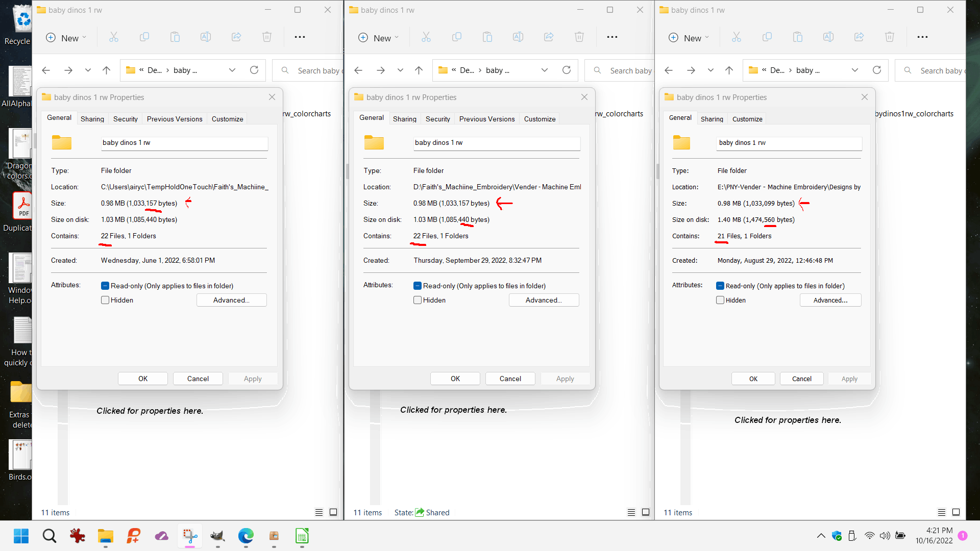Toggle Hidden checkbox in left Properties dialog
Screen dimensions: 980x551
pyautogui.click(x=105, y=300)
